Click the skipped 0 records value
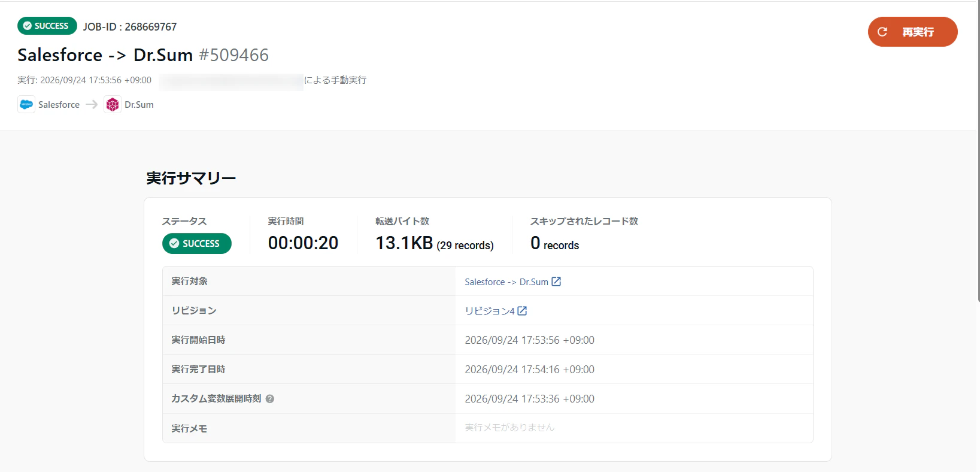Image resolution: width=980 pixels, height=472 pixels. pyautogui.click(x=555, y=243)
